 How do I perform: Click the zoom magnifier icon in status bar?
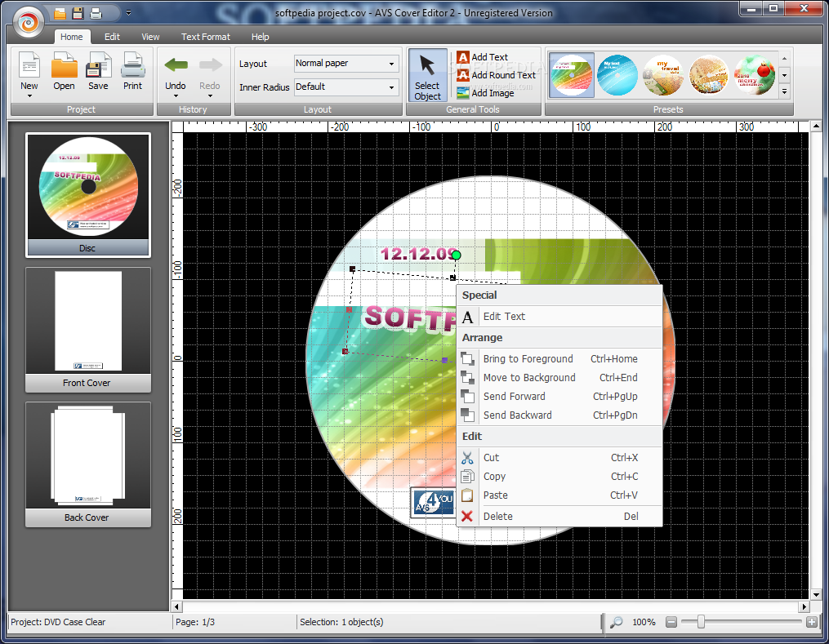point(616,622)
